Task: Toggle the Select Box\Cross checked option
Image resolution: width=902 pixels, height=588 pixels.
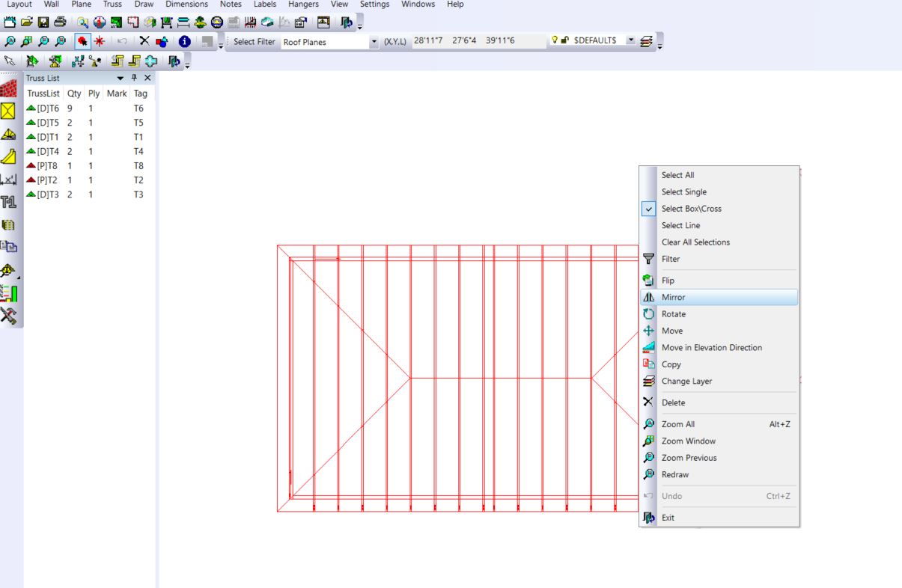Action: 691,209
